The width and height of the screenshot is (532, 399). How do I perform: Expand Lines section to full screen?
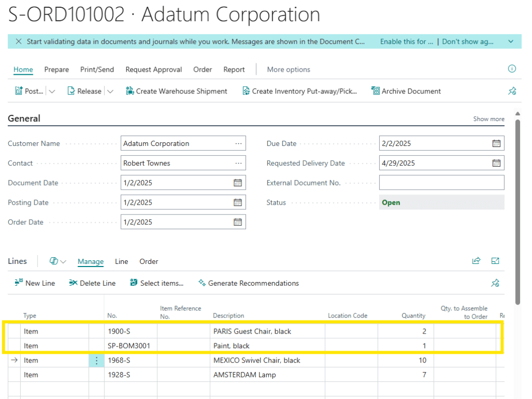pos(495,261)
